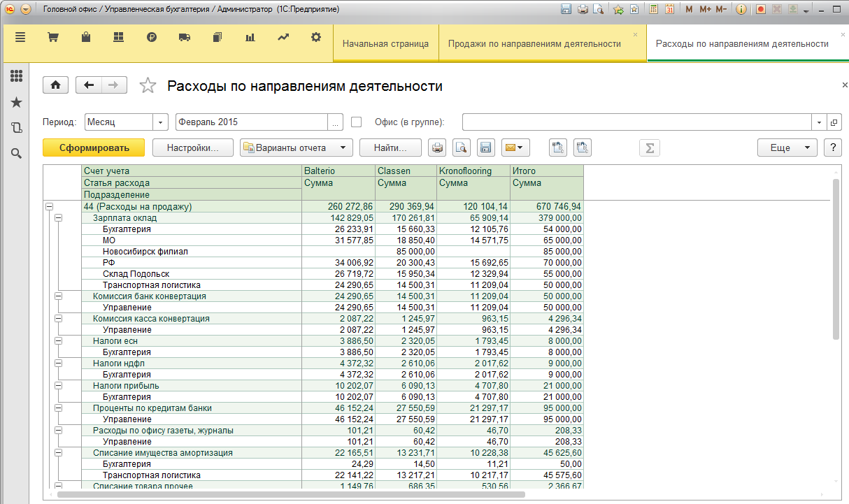849x504 pixels.
Task: Collapse the Налоги есн group
Action: [x=59, y=341]
